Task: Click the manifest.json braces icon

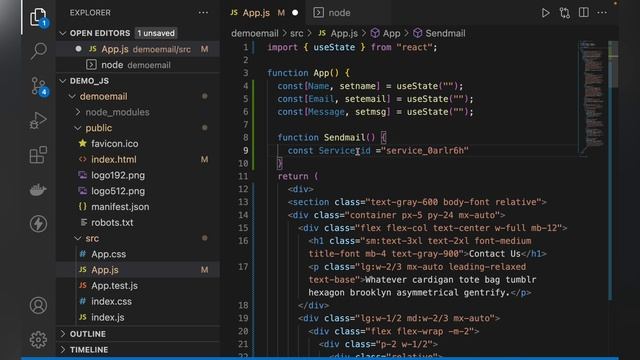Action: pos(83,207)
